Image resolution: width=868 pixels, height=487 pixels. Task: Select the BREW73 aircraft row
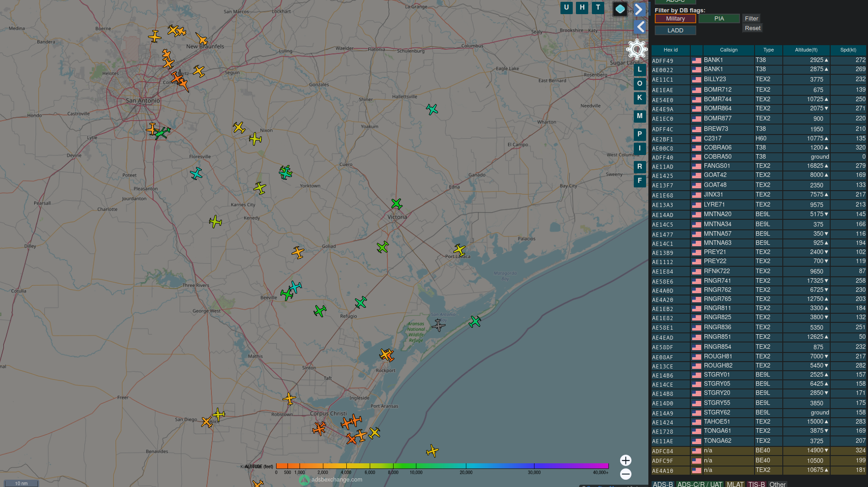[x=758, y=129]
